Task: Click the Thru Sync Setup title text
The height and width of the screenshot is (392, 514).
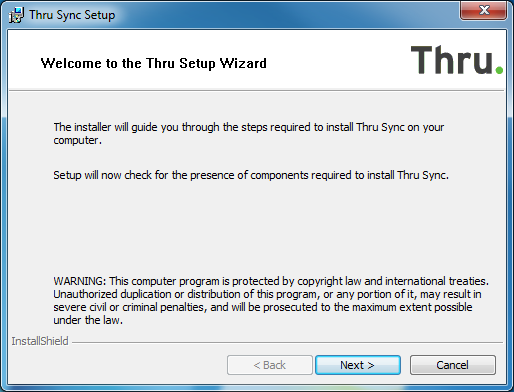Action: coord(72,15)
